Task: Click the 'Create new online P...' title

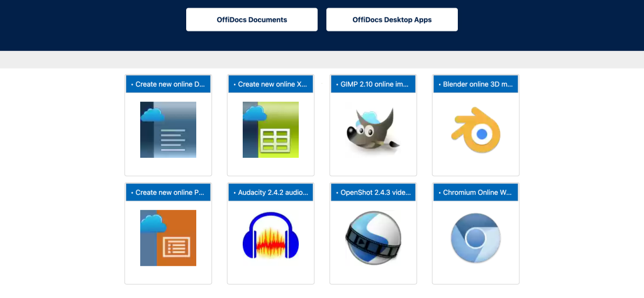Action: point(168,192)
